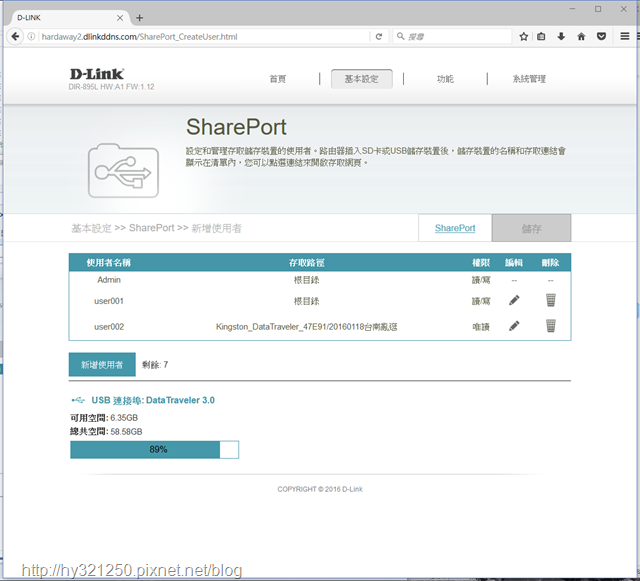Open the 系統管理 menu

click(x=529, y=79)
